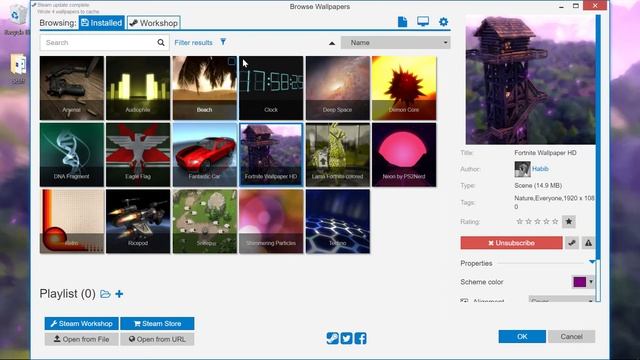Open author link Habib
Viewport: 640px width, 360px height.
(x=540, y=169)
